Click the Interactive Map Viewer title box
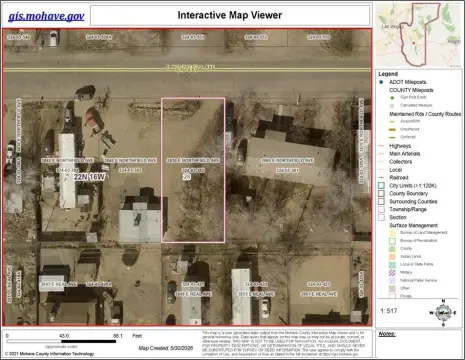465x360 pixels. tap(230, 15)
